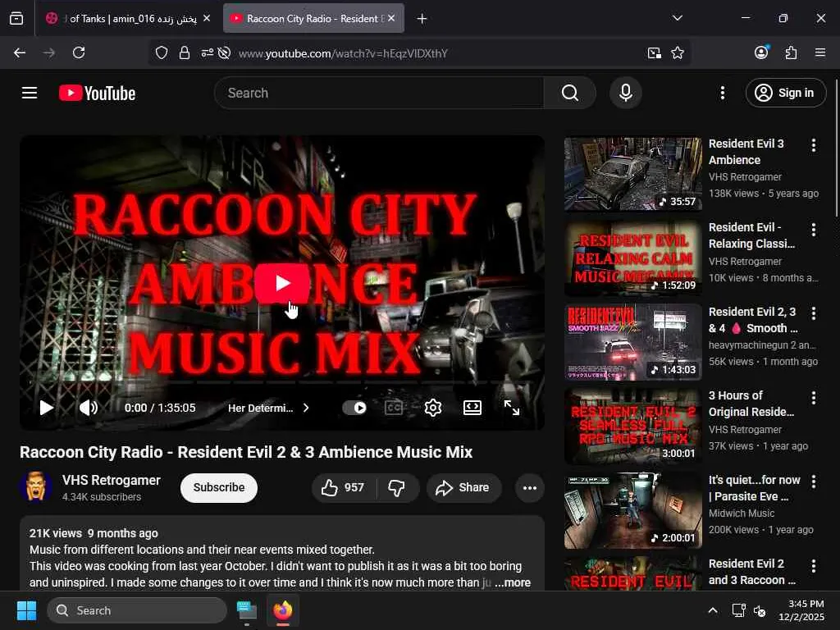The width and height of the screenshot is (840, 630).
Task: Enter full screen mode
Action: pyautogui.click(x=512, y=408)
